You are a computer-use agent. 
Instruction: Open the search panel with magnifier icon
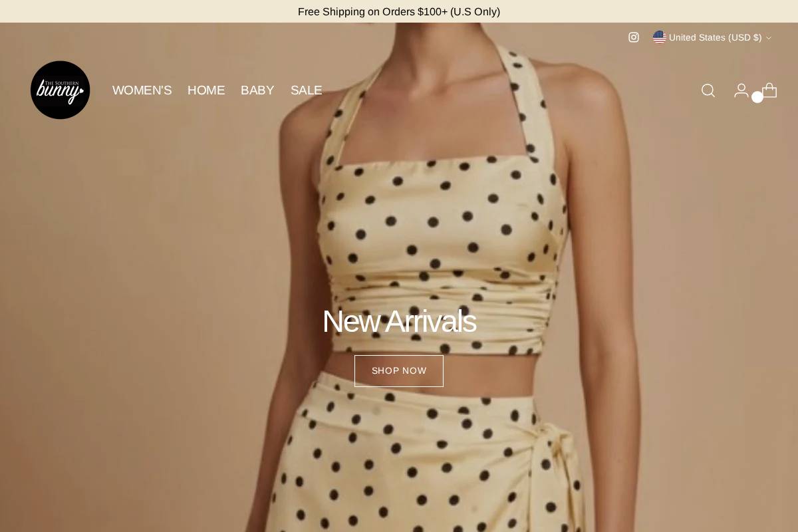click(708, 90)
